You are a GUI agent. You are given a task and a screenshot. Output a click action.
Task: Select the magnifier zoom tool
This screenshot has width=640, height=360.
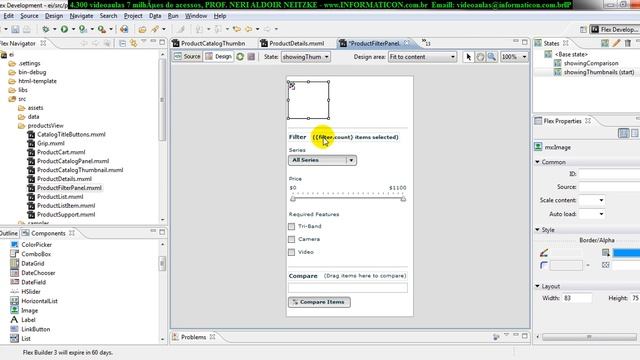(x=491, y=57)
